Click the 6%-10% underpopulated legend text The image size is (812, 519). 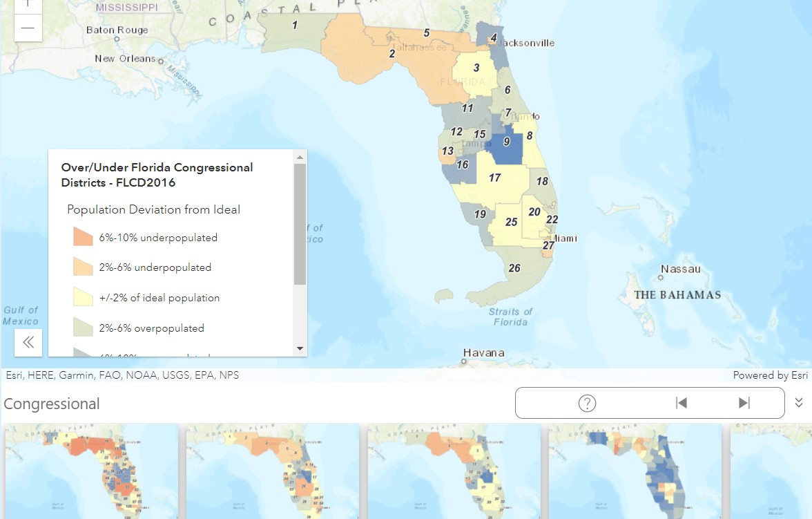click(x=159, y=238)
